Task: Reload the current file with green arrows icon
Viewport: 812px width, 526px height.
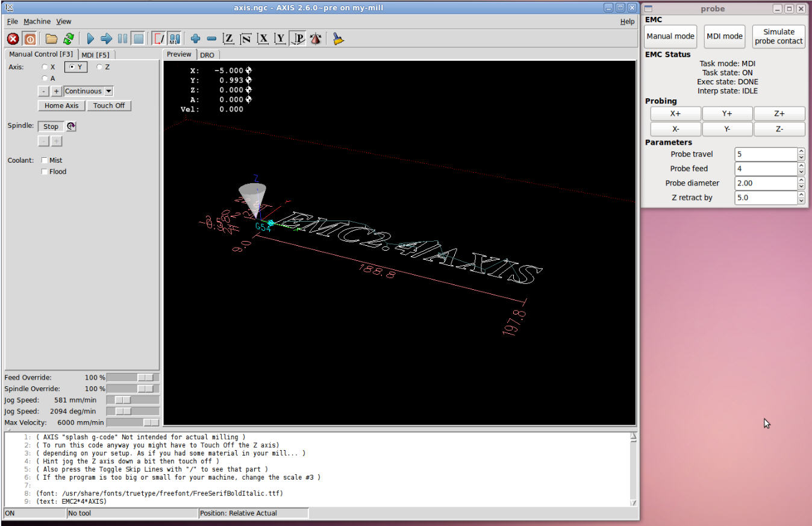Action: click(68, 39)
